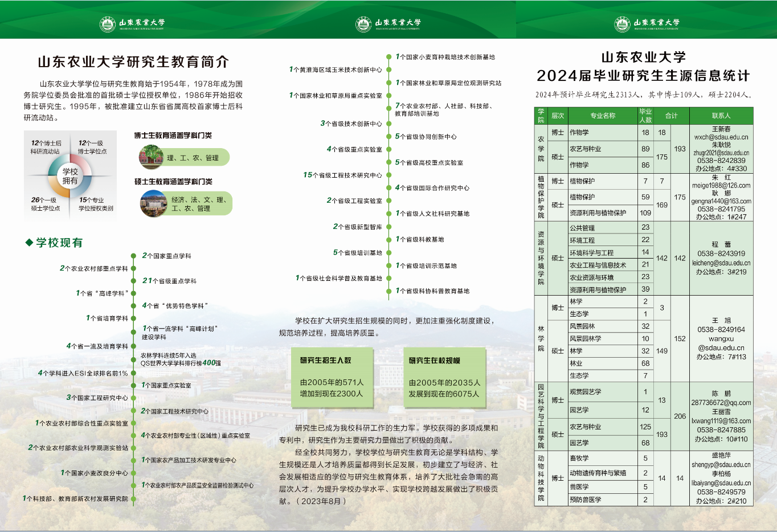777x532 pixels.
Task: Click the email gengna1440@163.com
Action: point(721,201)
